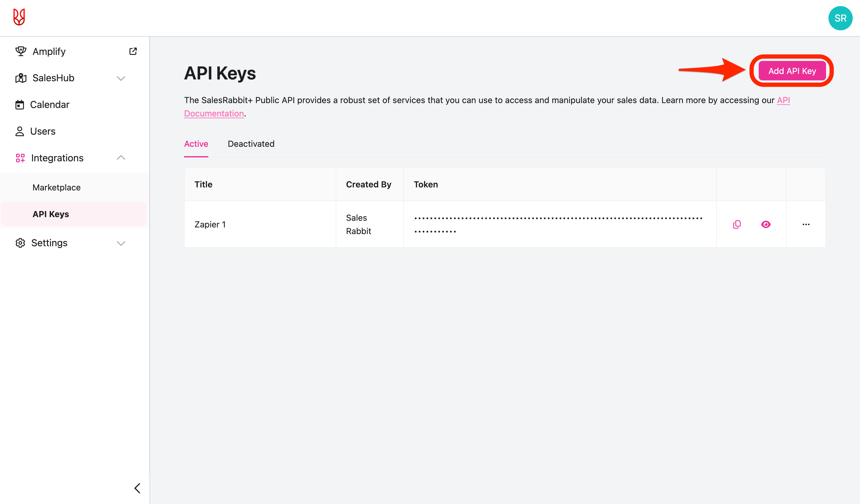Click the SalesHub map icon
Screen dimensions: 860x504
point(21,78)
